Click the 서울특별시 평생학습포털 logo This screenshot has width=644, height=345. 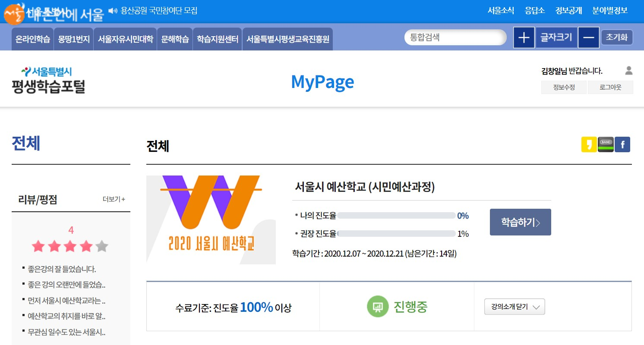tap(48, 80)
